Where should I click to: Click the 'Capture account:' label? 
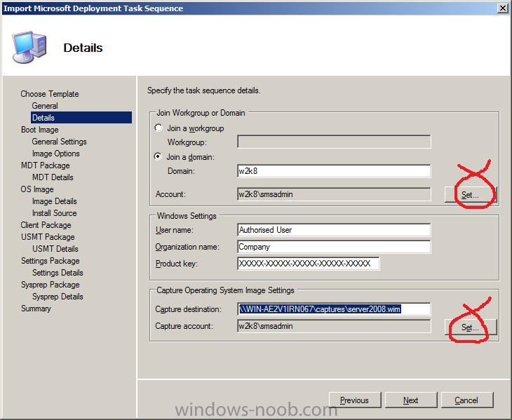pos(184,326)
